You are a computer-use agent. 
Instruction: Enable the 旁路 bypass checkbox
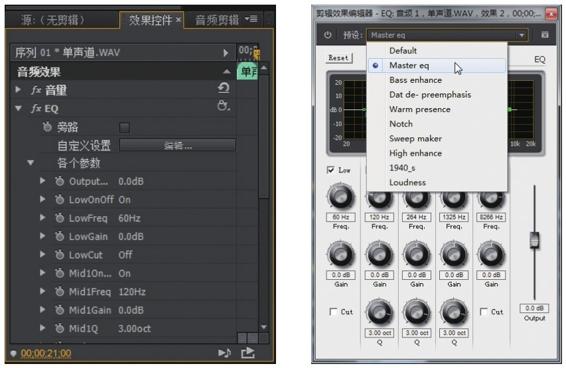124,127
